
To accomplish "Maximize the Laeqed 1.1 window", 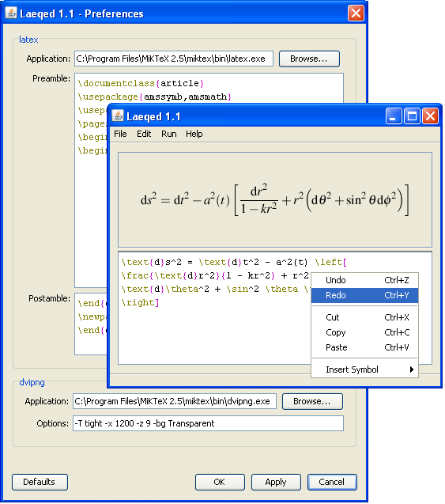I will click(x=412, y=116).
